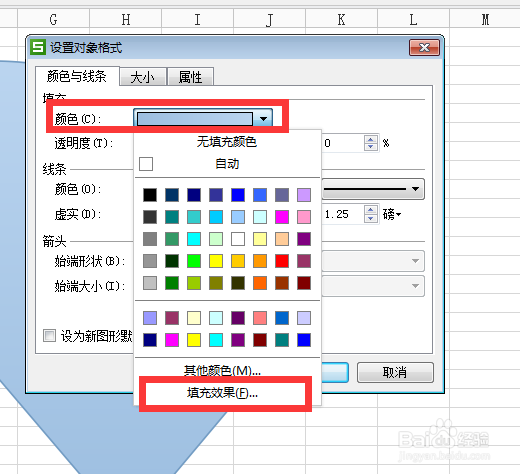This screenshot has height=474, width=520.
Task: Pick the cyan swatch in third row
Action: [194, 239]
